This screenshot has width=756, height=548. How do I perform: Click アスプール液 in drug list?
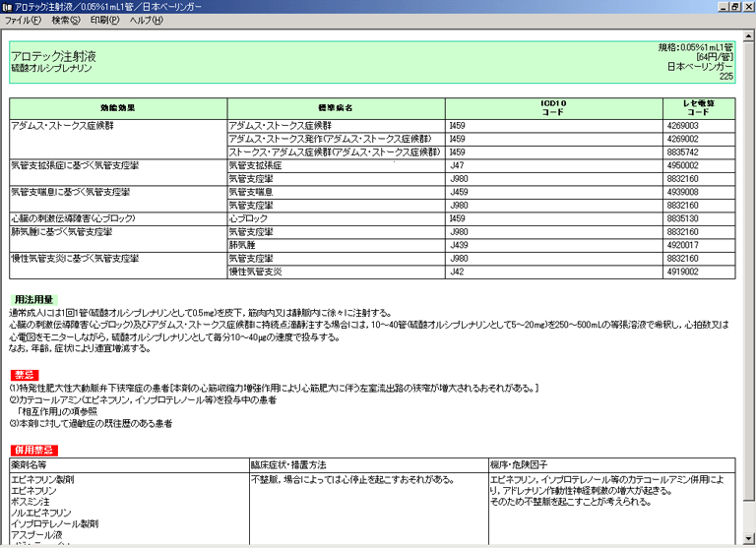[x=36, y=535]
